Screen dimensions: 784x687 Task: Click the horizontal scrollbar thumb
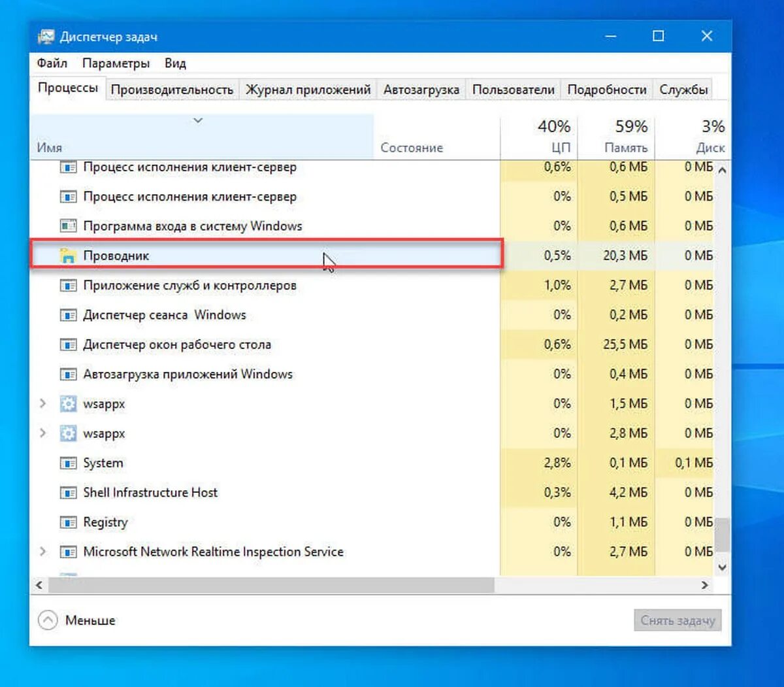click(271, 585)
